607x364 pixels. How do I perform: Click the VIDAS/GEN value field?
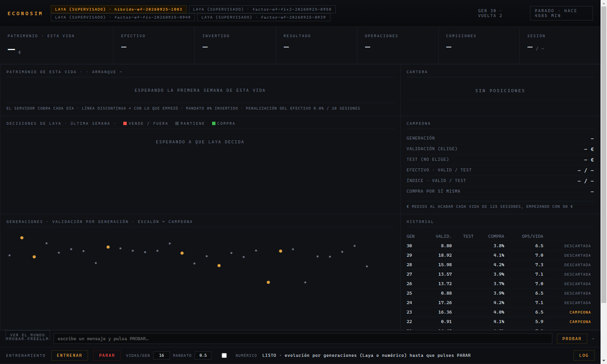click(x=162, y=356)
